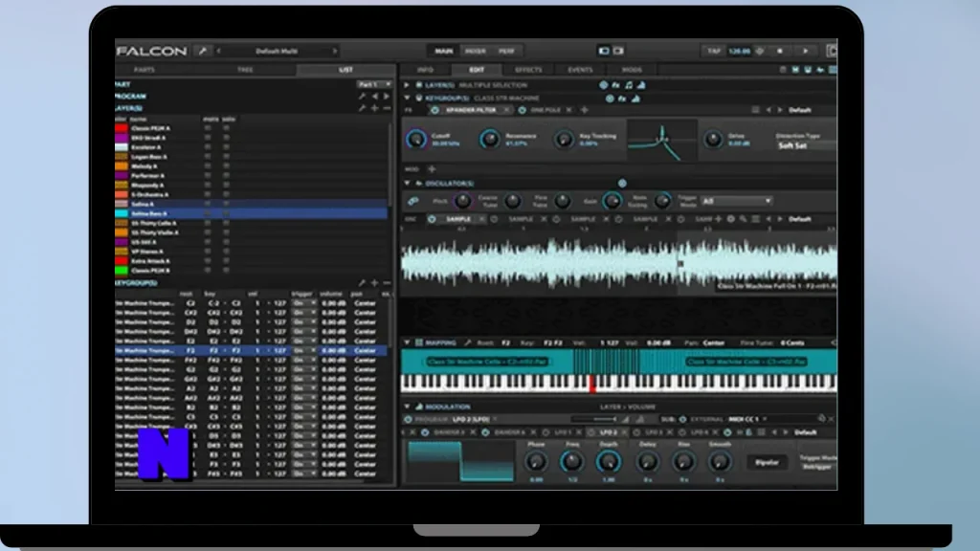Viewport: 980px width, 551px height.
Task: Open the MODS tab
Action: tap(632, 70)
